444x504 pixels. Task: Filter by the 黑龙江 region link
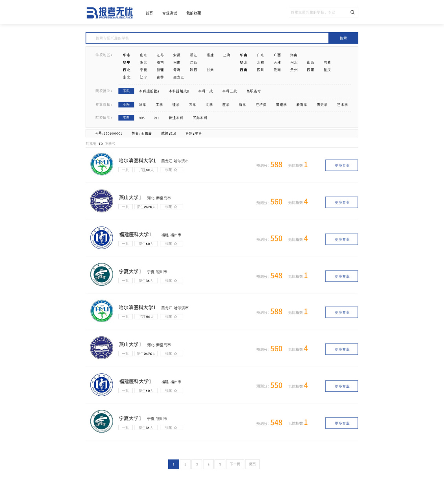pyautogui.click(x=179, y=77)
